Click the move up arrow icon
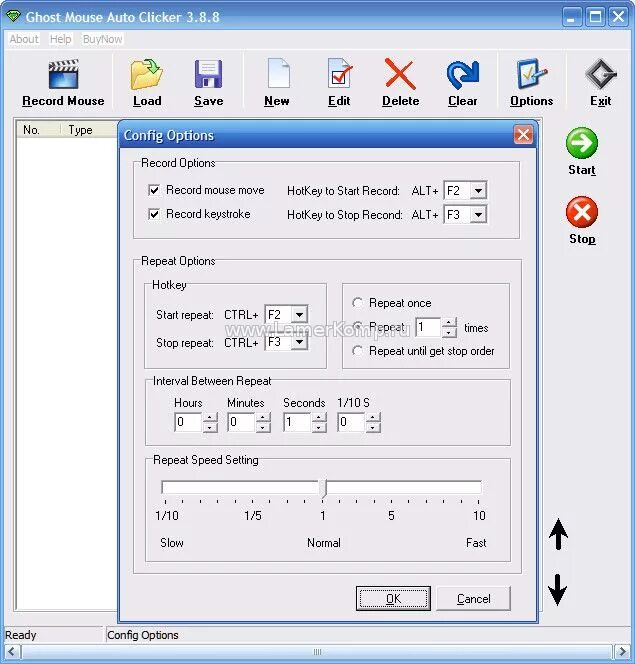 [558, 534]
